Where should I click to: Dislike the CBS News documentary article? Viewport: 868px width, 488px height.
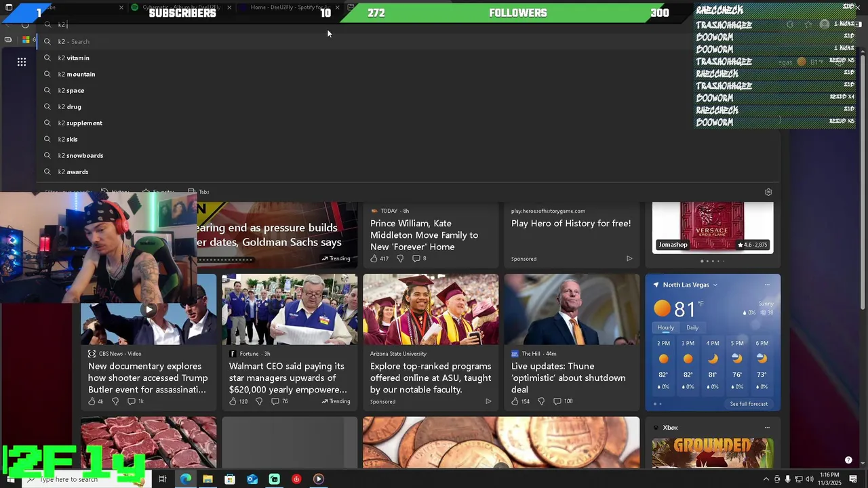(115, 401)
